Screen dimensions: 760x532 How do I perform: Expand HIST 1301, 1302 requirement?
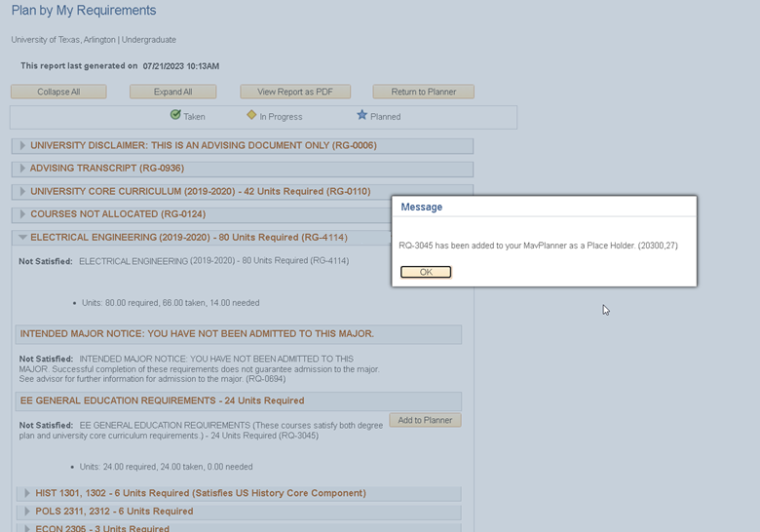(27, 493)
